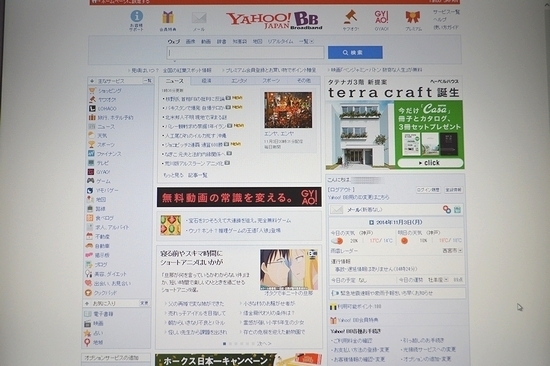550x366 pixels.
Task: Click the 映画 clapperboard icon in favorites
Action: [x=88, y=324]
